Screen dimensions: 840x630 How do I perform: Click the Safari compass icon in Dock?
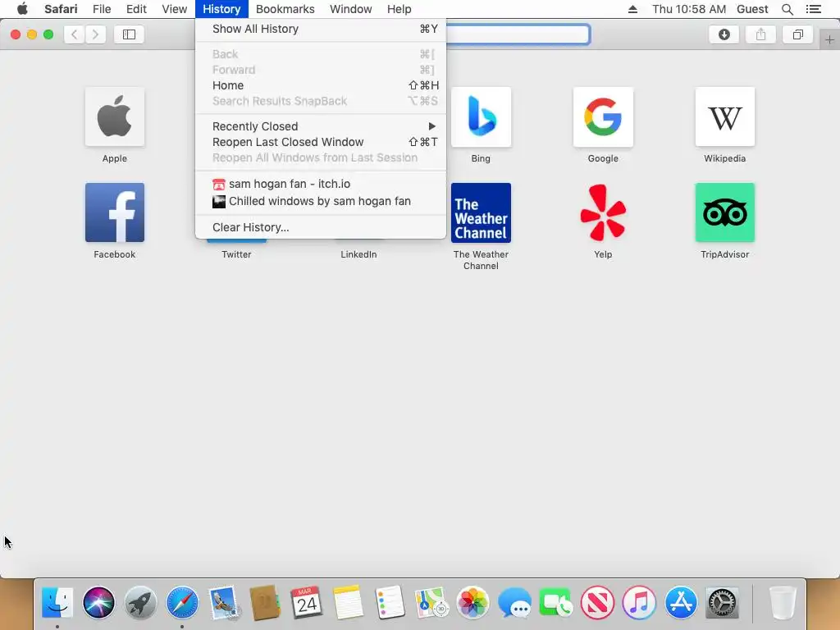coord(182,602)
